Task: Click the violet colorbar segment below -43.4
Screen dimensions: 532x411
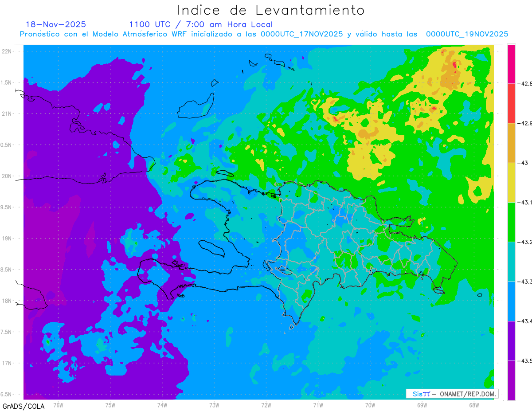Action: [x=511, y=341]
